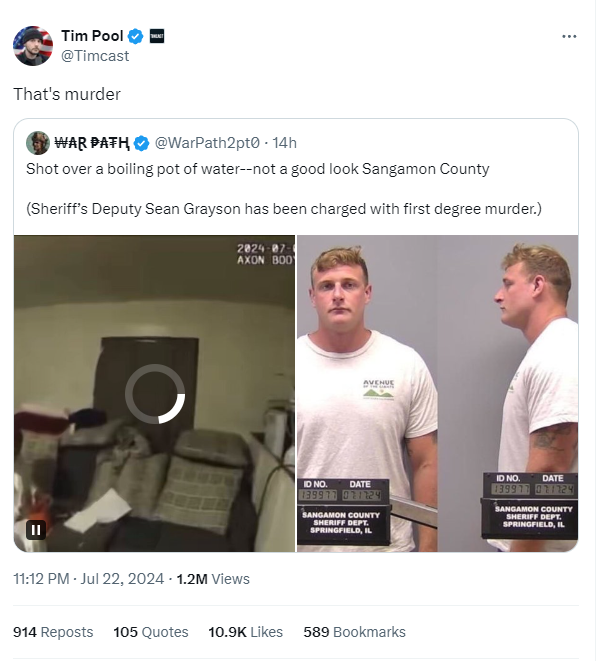The width and height of the screenshot is (598, 661).
Task: Click the Tim Pool display name
Action: coord(92,36)
